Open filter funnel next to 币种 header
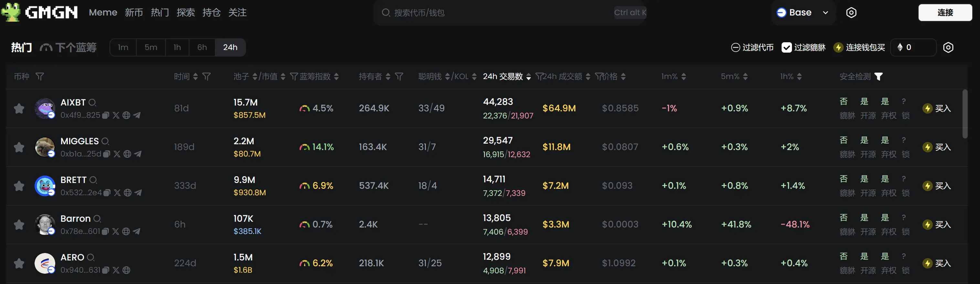 (x=39, y=76)
